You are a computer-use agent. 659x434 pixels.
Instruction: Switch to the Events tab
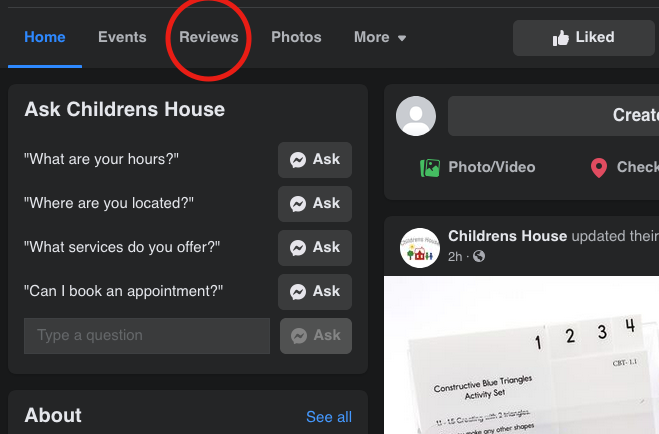[x=122, y=38]
